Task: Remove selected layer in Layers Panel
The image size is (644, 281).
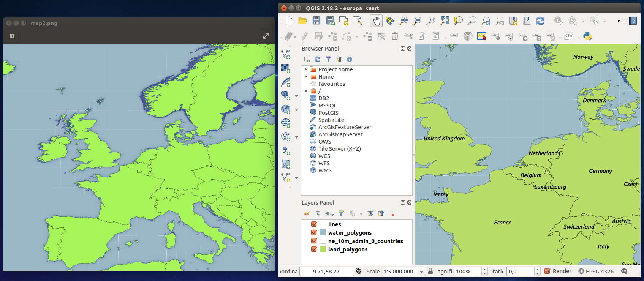Action: (391, 213)
